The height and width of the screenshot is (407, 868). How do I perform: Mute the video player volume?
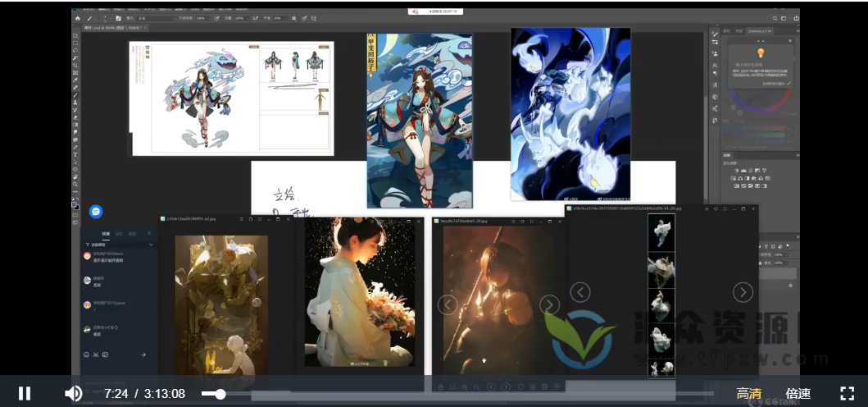coord(73,393)
